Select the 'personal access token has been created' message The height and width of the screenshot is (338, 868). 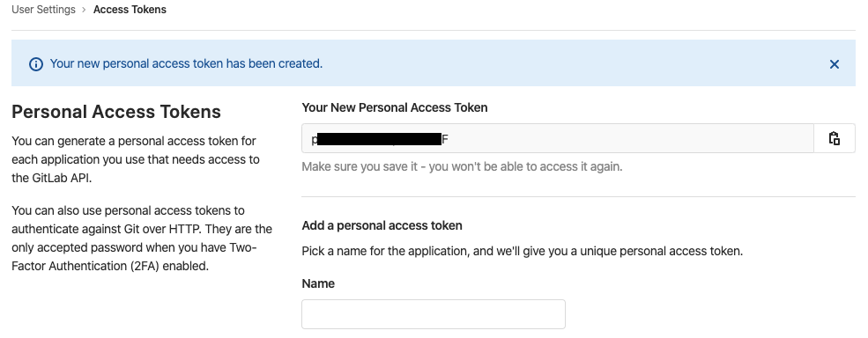coord(186,63)
